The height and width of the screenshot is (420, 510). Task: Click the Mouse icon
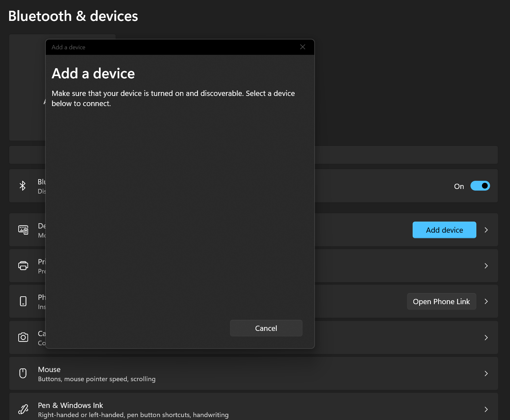[23, 373]
